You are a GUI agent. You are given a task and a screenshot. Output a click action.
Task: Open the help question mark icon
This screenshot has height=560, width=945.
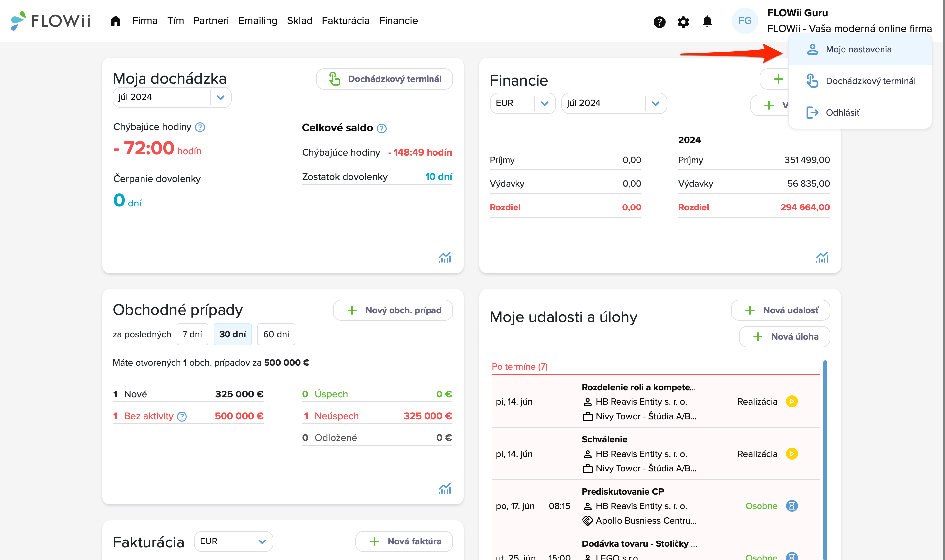click(659, 22)
